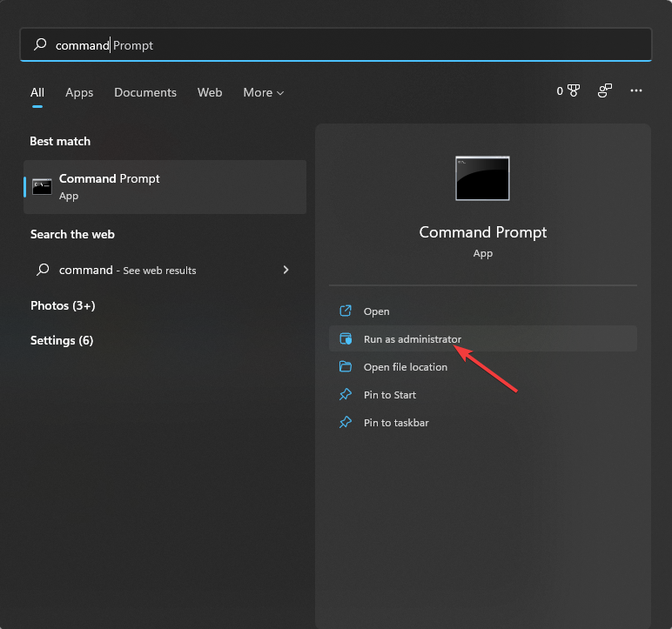Click the Open icon in actions list
Viewport: 672px width, 629px height.
[x=346, y=311]
